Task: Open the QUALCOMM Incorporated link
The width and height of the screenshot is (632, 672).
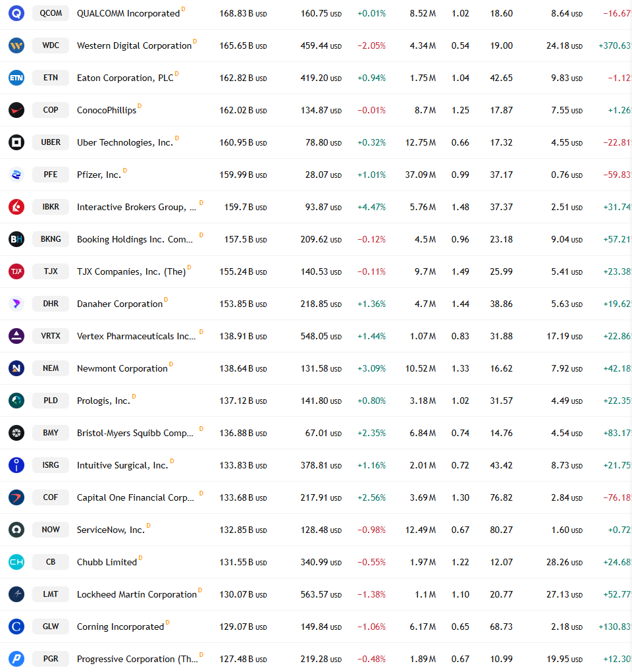Action: (128, 14)
